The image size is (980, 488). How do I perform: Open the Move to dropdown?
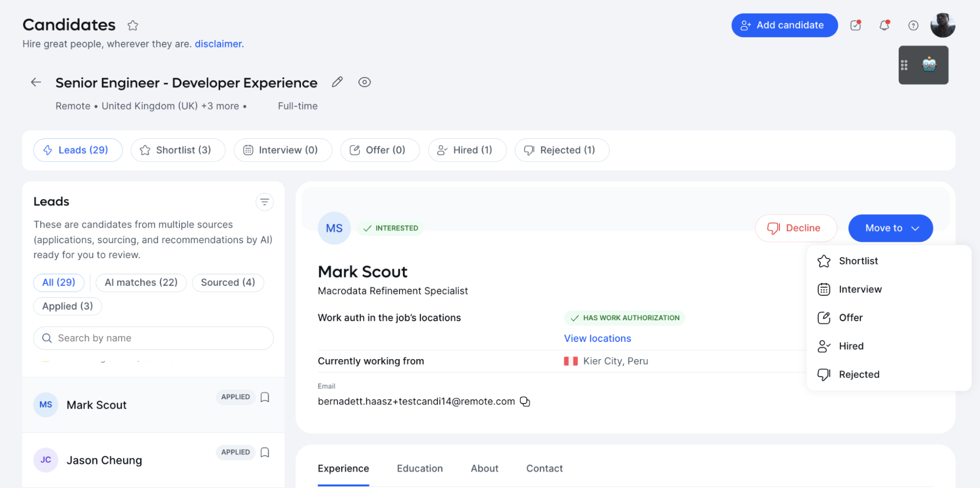890,228
